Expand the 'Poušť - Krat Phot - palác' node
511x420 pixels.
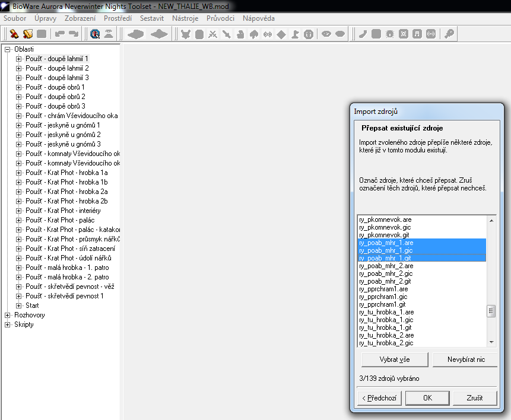(x=18, y=220)
